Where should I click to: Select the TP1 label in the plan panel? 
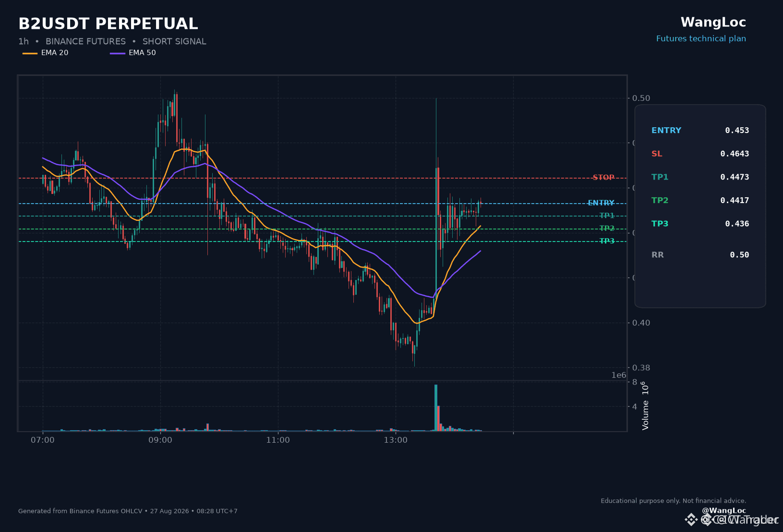[660, 177]
